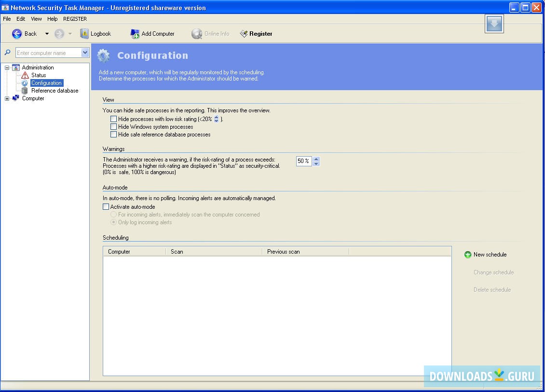
Task: Open the File menu
Action: click(7, 19)
